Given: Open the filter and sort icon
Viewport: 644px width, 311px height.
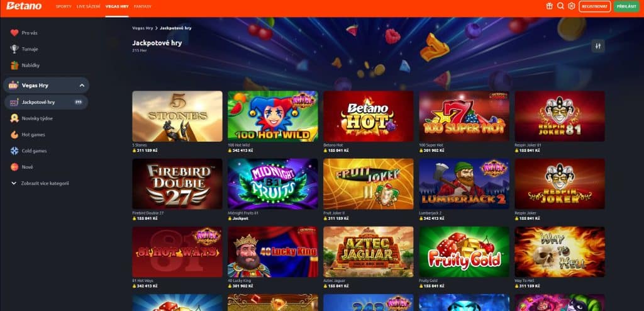Looking at the screenshot, I should click(x=598, y=46).
